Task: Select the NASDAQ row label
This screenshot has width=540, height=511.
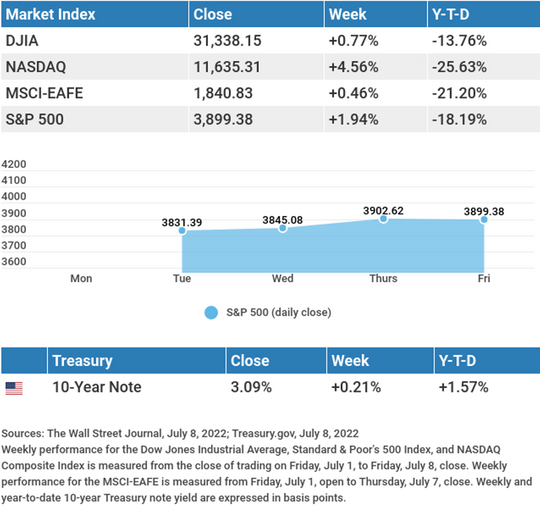Action: click(x=36, y=67)
